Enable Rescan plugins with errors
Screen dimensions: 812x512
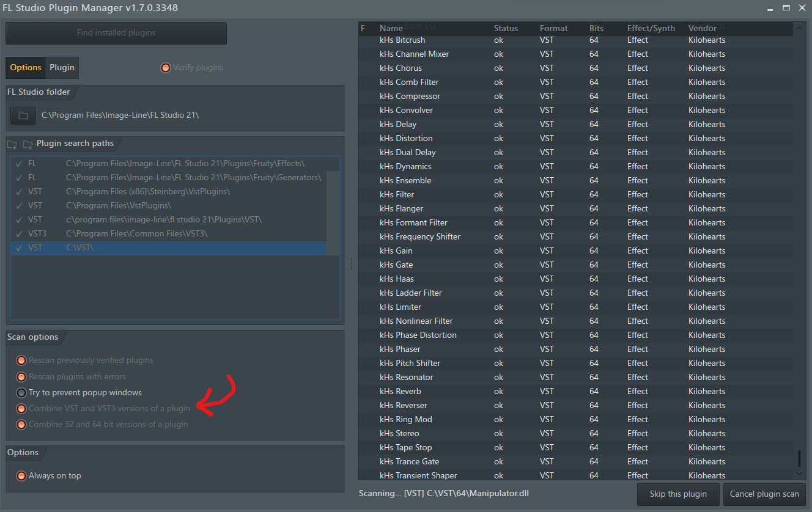click(x=21, y=376)
